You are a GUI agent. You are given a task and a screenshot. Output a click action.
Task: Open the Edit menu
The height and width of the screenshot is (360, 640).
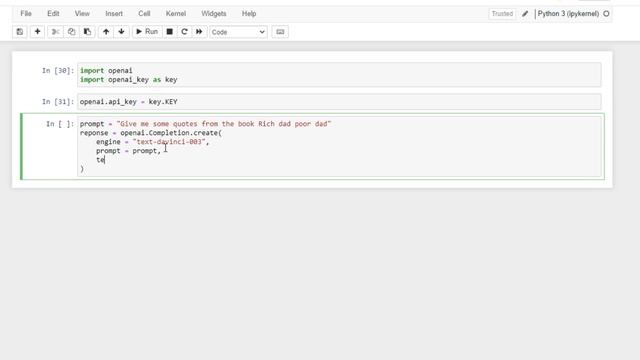click(53, 13)
